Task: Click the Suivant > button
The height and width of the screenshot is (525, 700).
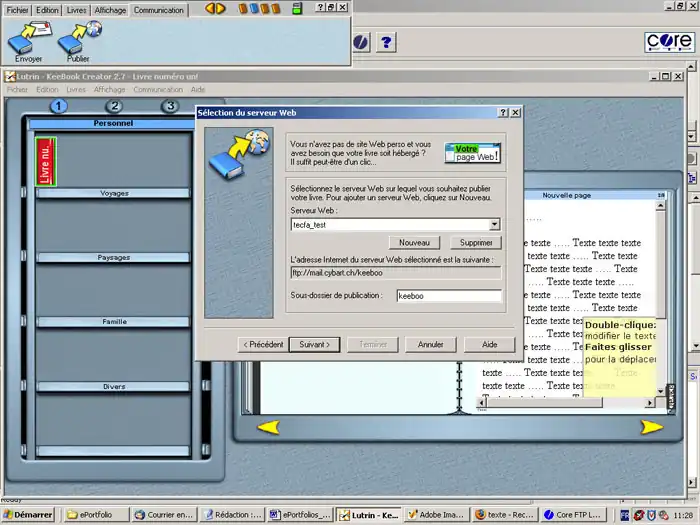Action: (x=315, y=344)
